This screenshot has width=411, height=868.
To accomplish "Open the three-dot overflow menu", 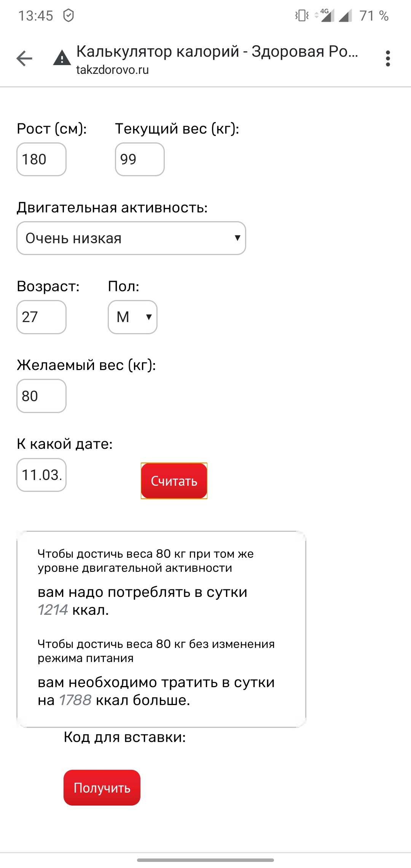I will click(388, 58).
